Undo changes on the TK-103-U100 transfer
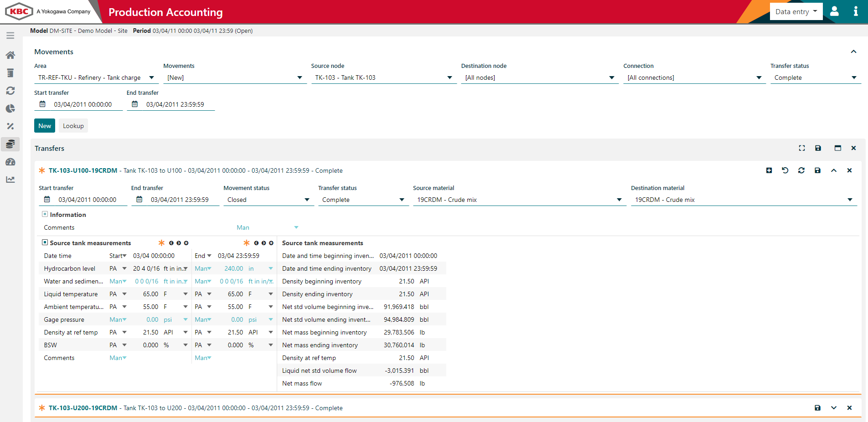Image resolution: width=868 pixels, height=422 pixels. pyautogui.click(x=785, y=170)
